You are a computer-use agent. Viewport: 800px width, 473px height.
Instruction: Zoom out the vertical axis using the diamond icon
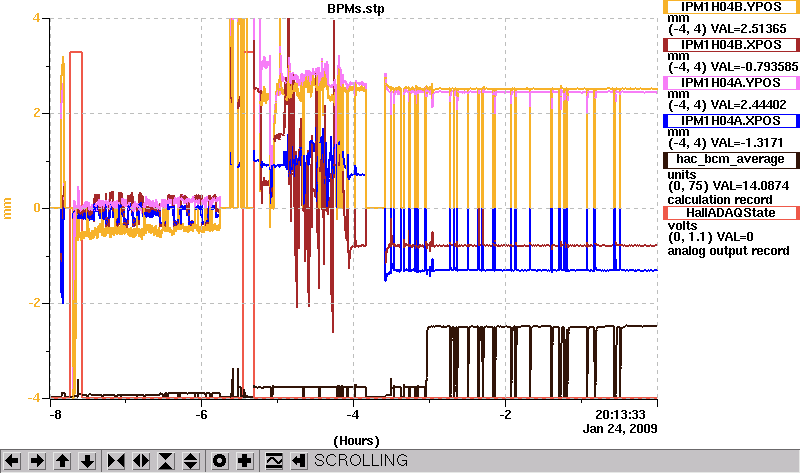click(x=191, y=461)
